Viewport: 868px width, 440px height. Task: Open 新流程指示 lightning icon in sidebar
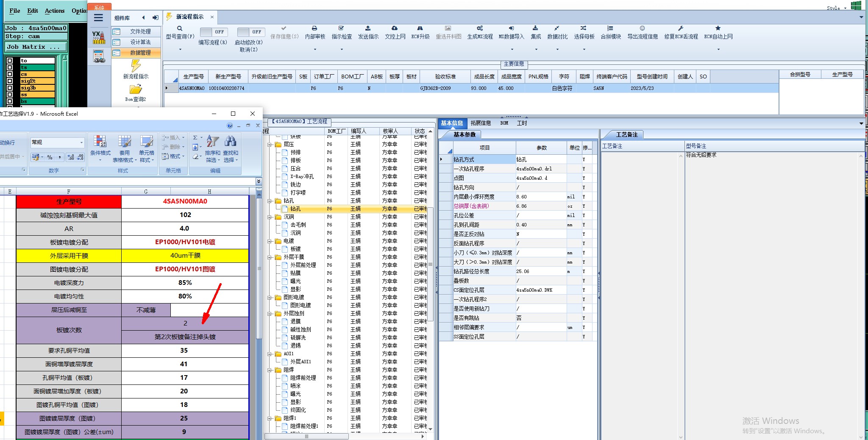point(136,66)
